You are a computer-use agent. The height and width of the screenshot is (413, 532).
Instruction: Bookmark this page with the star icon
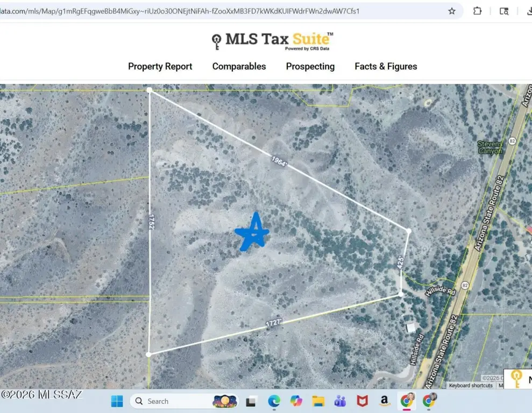point(452,11)
